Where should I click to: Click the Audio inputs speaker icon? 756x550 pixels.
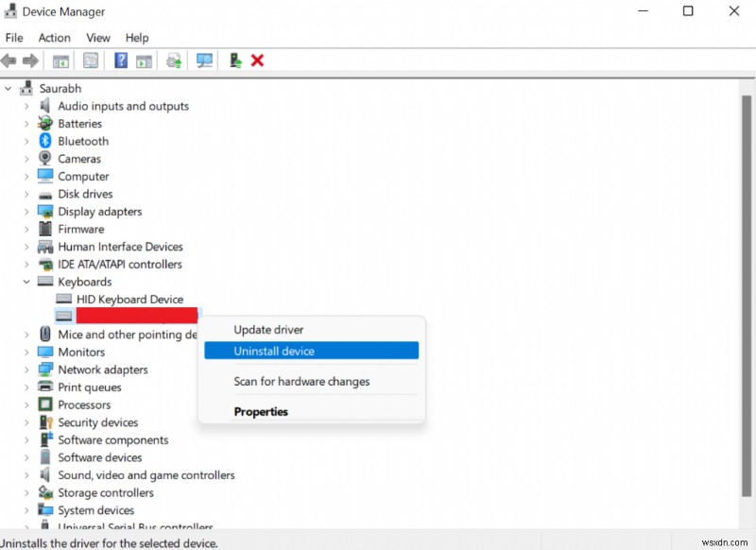coord(44,106)
